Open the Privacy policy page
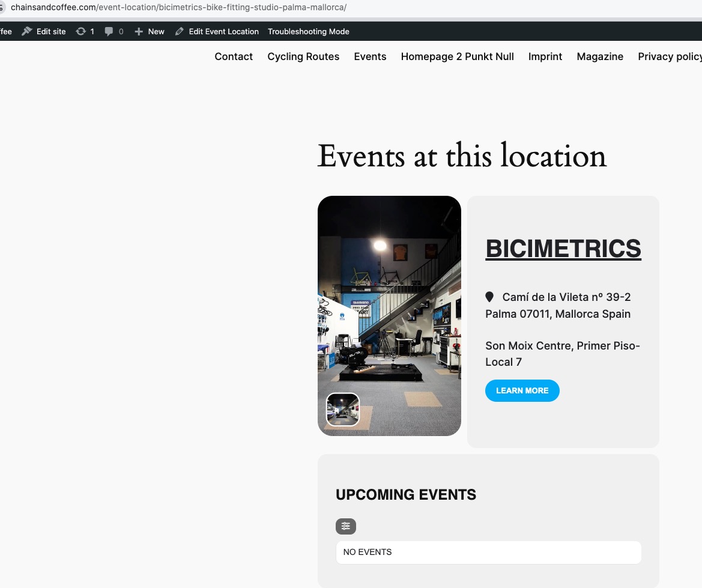This screenshot has height=588, width=702. point(670,56)
